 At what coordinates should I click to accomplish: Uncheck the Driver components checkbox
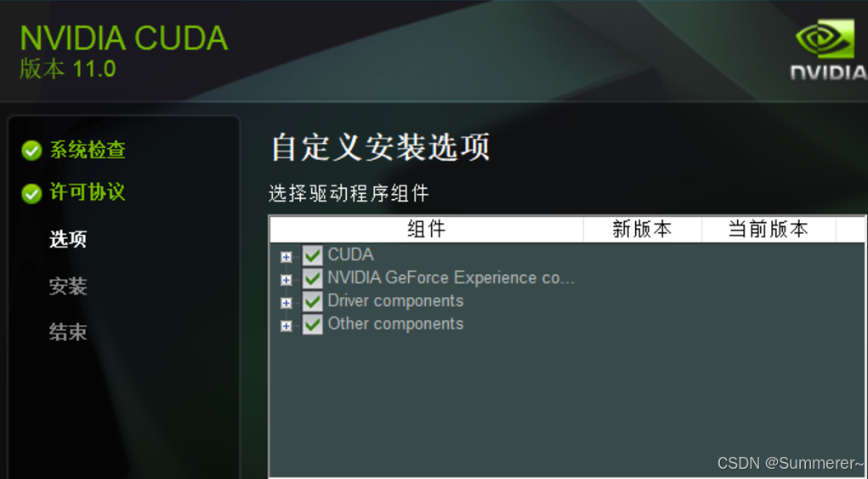click(312, 301)
